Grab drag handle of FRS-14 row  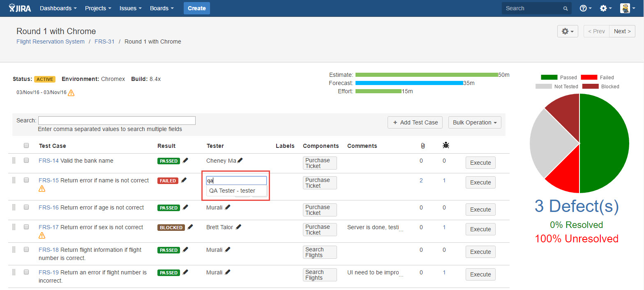tap(14, 161)
